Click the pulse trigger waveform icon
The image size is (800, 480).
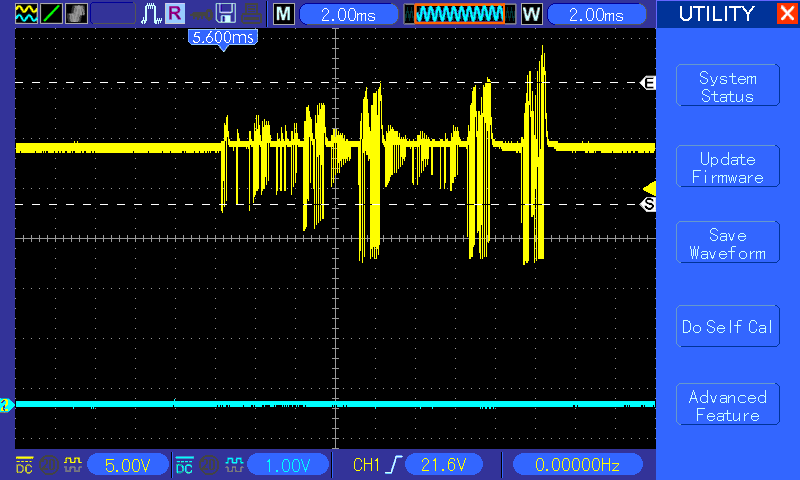[x=152, y=14]
